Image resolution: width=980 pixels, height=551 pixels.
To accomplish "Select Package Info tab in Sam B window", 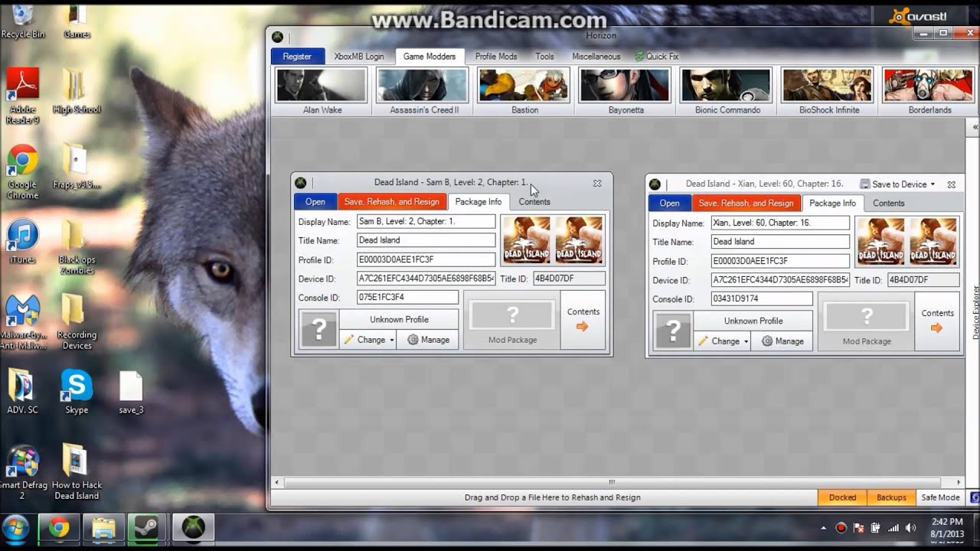I will pos(479,201).
